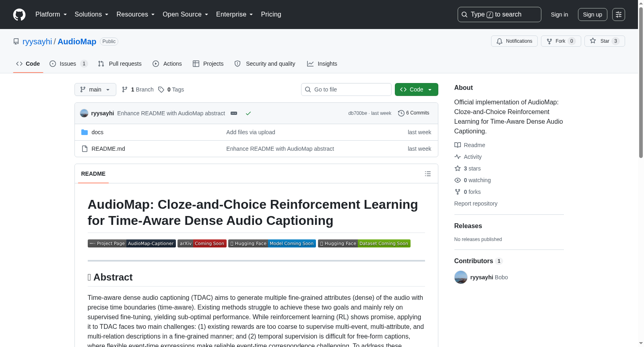Open the Contributors heading link
Image resolution: width=644 pixels, height=347 pixels.
pos(479,261)
